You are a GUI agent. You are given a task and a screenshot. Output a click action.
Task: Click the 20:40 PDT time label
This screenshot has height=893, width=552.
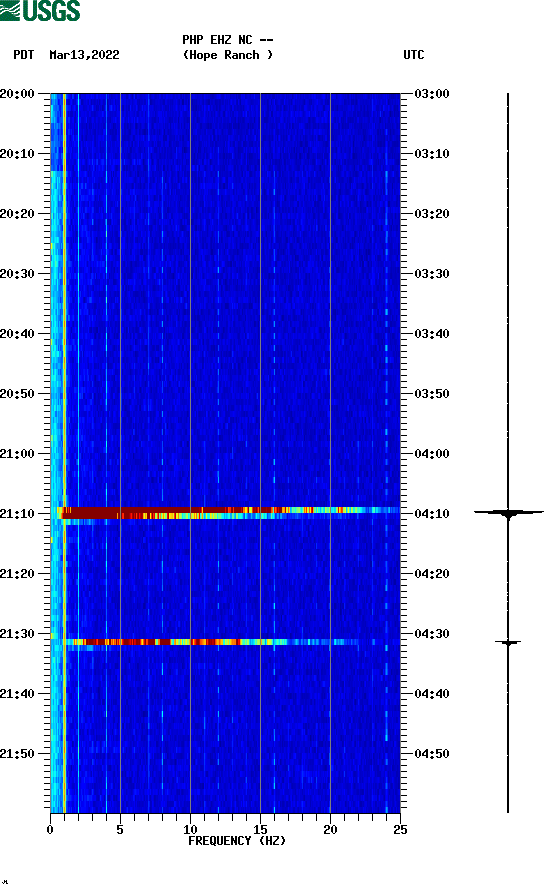tap(17, 334)
